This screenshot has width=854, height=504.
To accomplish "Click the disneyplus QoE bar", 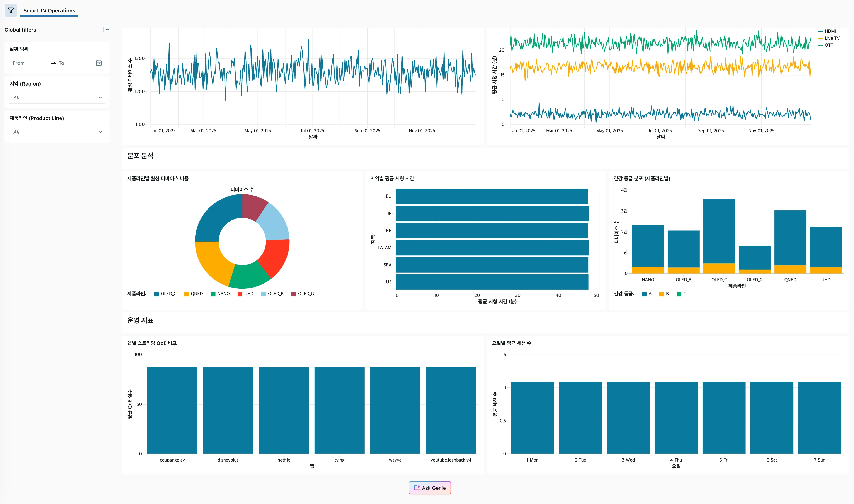I will click(228, 410).
